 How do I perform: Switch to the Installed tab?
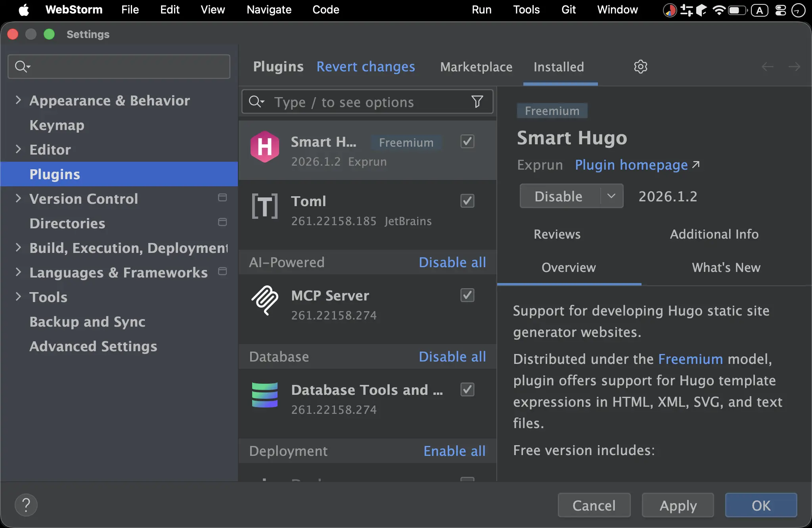pyautogui.click(x=559, y=67)
